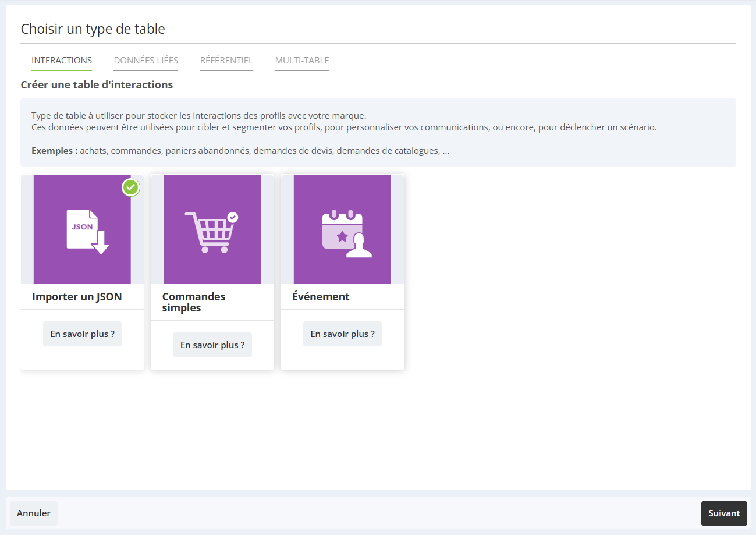
Task: Click En savoir plus under Importer un JSON
Action: coord(82,334)
